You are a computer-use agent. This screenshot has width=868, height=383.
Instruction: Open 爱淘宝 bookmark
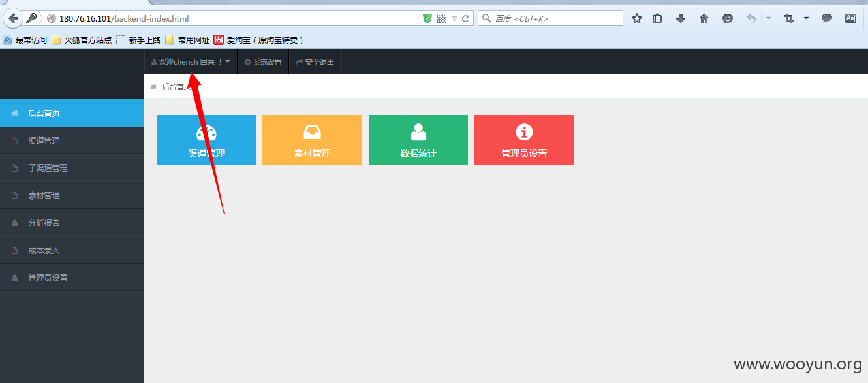(258, 40)
